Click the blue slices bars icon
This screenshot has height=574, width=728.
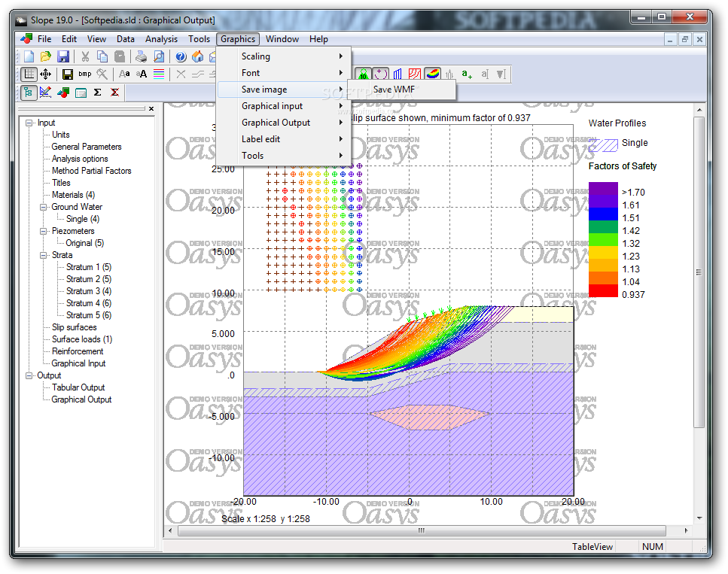pos(398,74)
